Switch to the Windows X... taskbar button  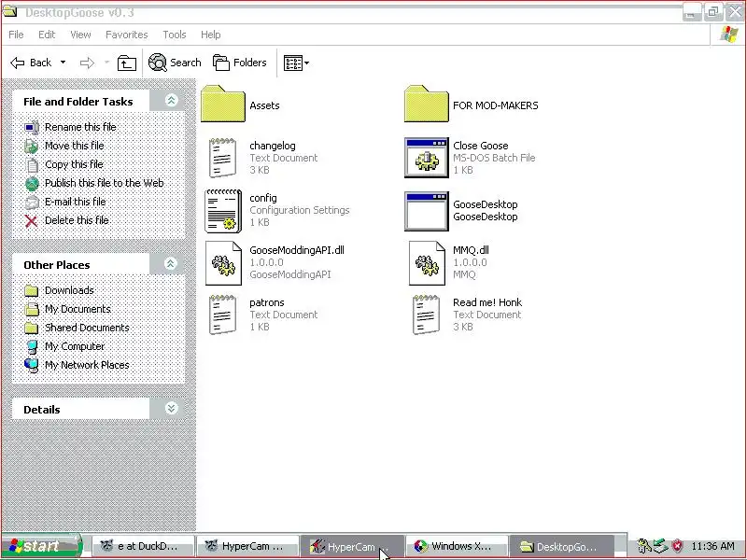point(457,546)
